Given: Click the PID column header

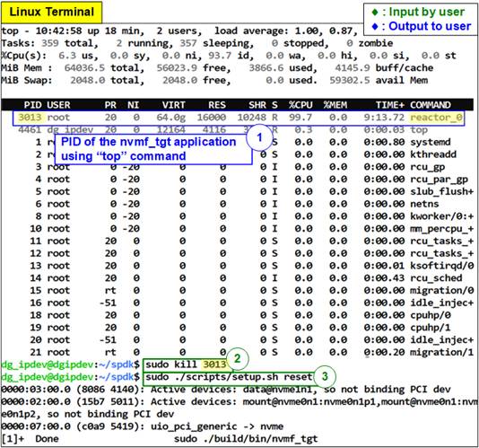Looking at the screenshot, I should click(32, 105).
